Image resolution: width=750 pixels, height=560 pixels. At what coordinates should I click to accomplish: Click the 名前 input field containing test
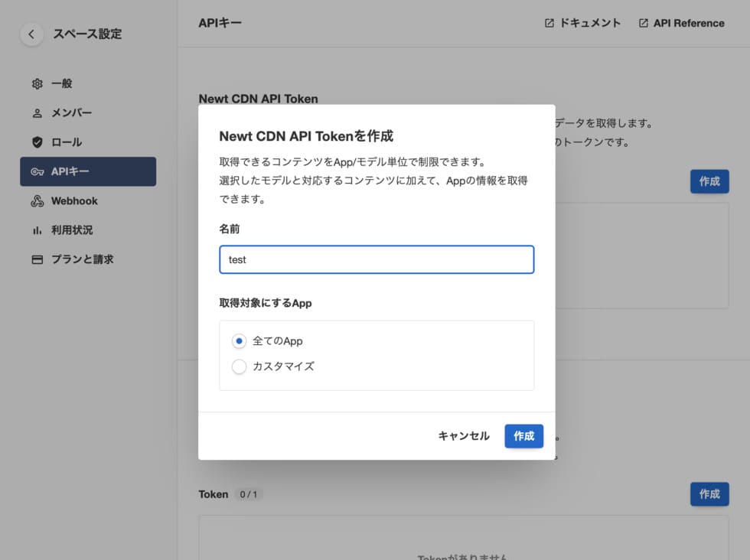click(x=377, y=259)
